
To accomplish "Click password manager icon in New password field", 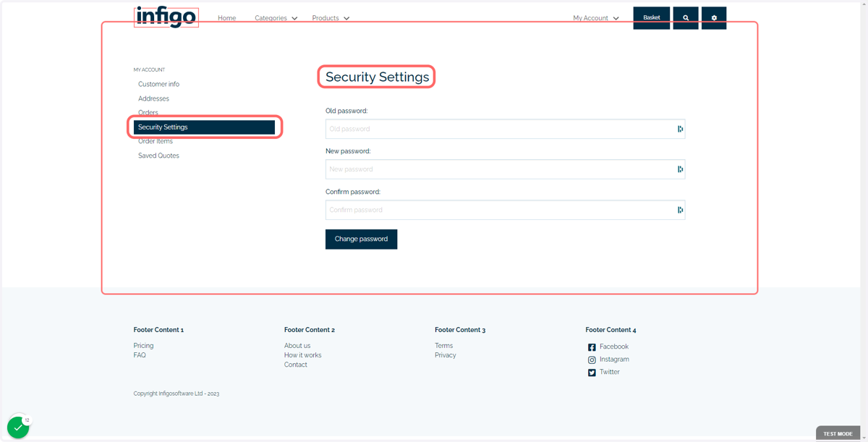I will [680, 169].
